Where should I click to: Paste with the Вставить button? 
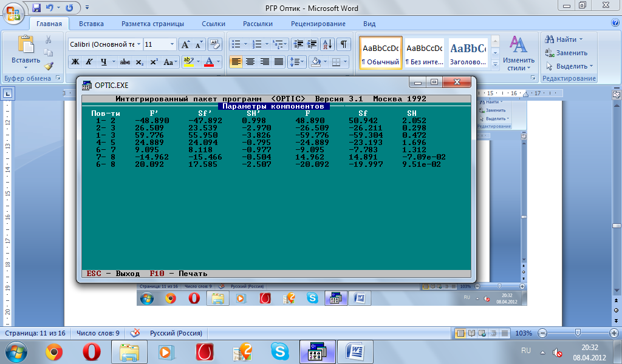26,52
